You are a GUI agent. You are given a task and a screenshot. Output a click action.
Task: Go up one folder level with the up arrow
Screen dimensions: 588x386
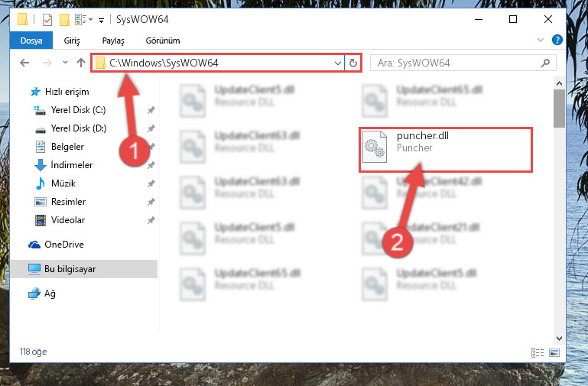(81, 63)
